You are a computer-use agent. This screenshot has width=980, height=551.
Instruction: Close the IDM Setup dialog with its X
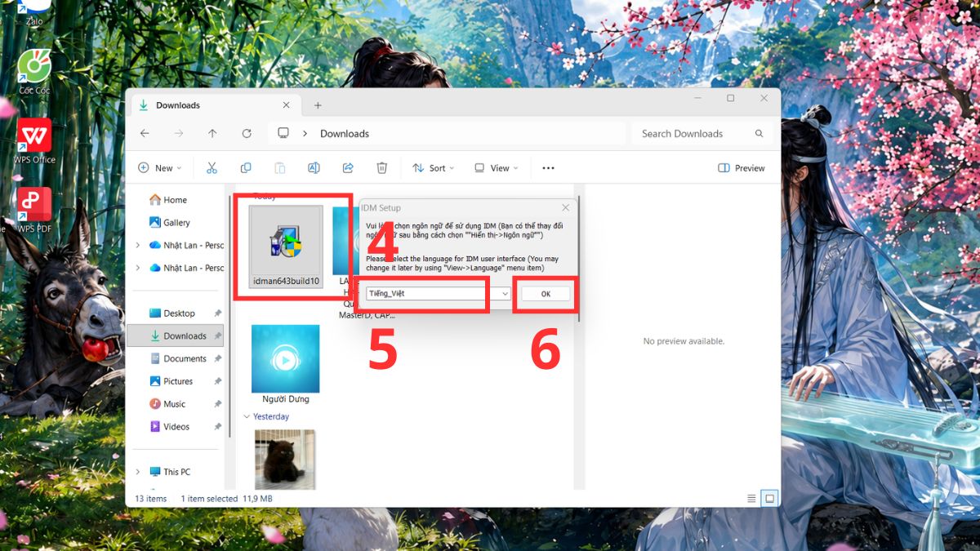point(565,208)
